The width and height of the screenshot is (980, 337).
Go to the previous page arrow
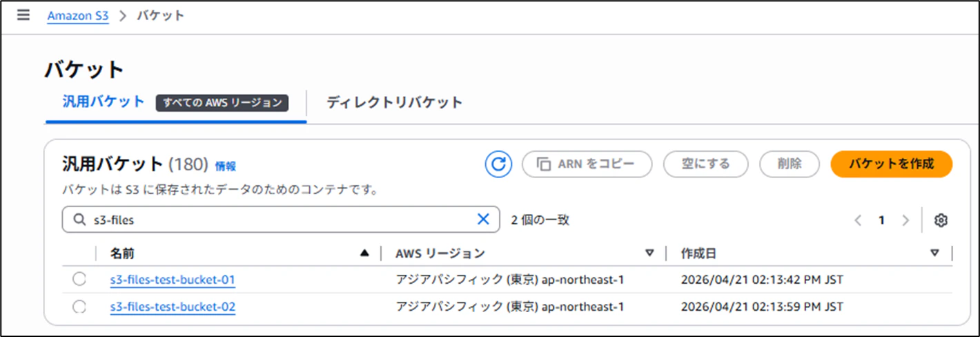858,220
